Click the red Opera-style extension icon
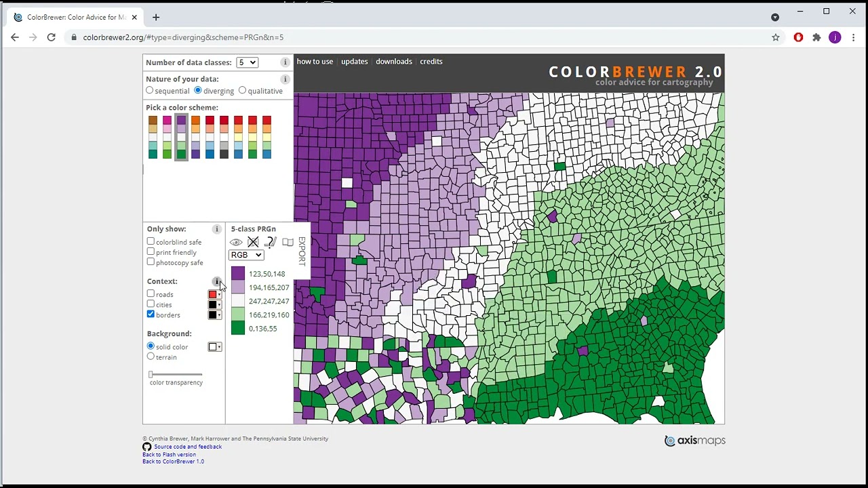 click(x=798, y=37)
